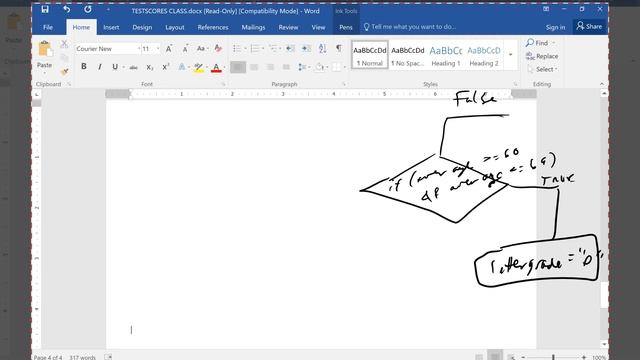This screenshot has height=360, width=640.
Task: Click the multilevel list icon
Action: pyautogui.click(x=273, y=49)
